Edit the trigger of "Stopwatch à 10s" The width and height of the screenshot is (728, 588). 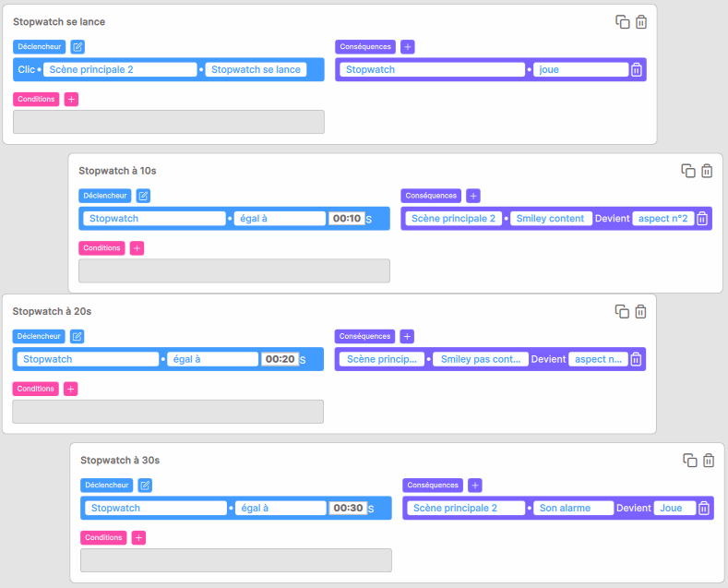[143, 196]
